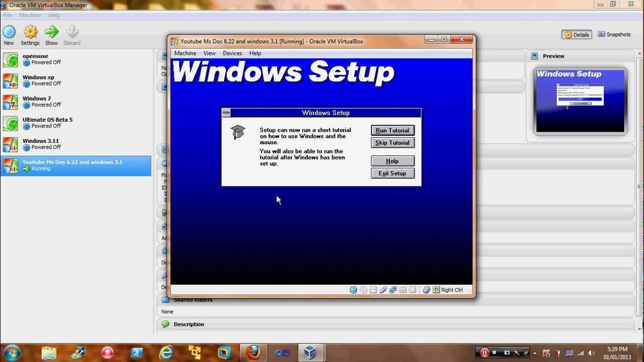Click mouse integration icon in VM status bar

click(x=426, y=290)
